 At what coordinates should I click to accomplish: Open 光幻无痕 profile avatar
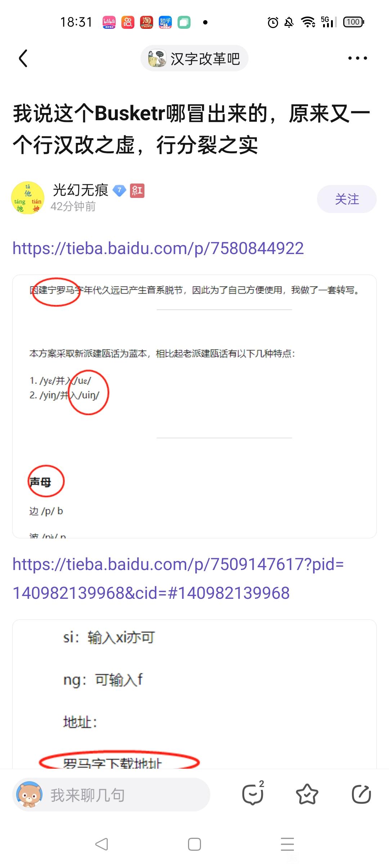[x=28, y=198]
